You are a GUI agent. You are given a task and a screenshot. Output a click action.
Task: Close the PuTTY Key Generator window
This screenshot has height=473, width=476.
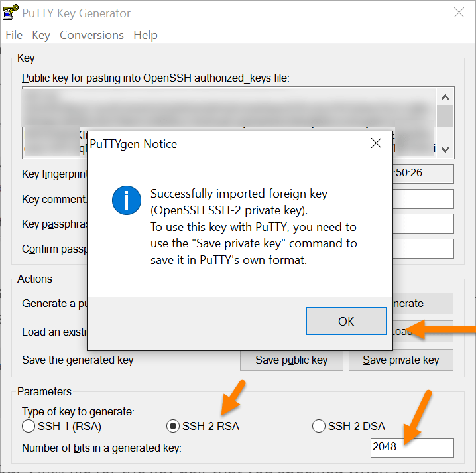click(x=458, y=13)
